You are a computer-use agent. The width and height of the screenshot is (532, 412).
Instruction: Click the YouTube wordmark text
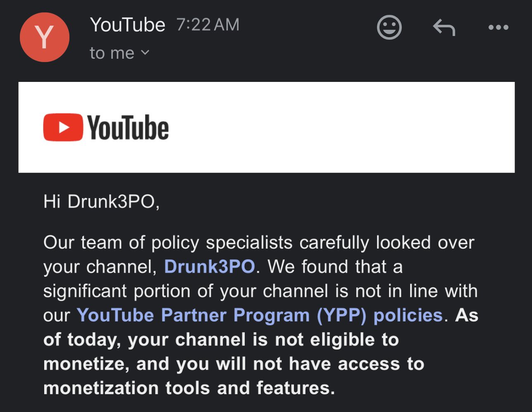click(x=128, y=127)
